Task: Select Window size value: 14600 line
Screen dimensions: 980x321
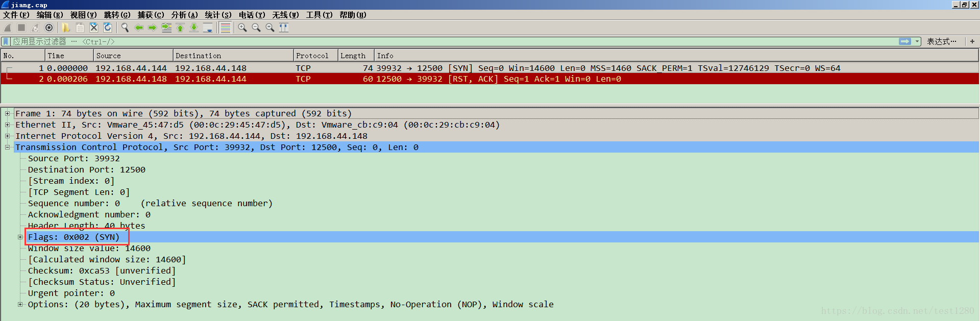Action: pyautogui.click(x=89, y=248)
